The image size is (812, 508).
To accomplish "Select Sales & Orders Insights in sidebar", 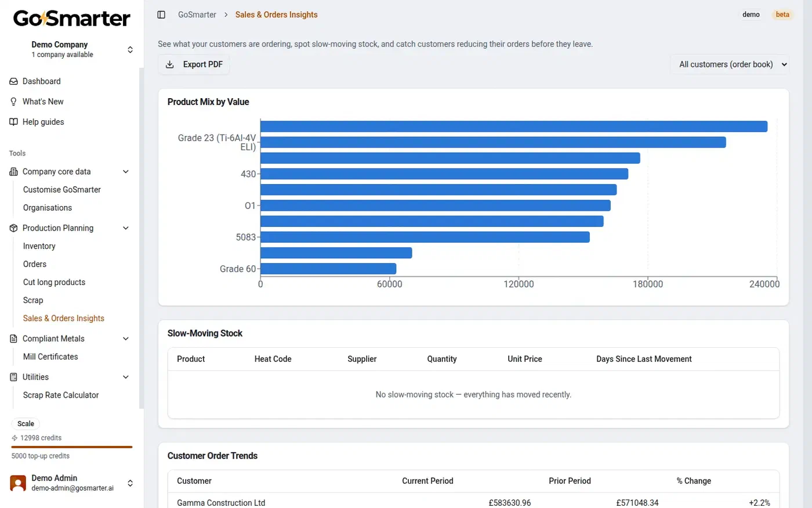I will [x=64, y=318].
